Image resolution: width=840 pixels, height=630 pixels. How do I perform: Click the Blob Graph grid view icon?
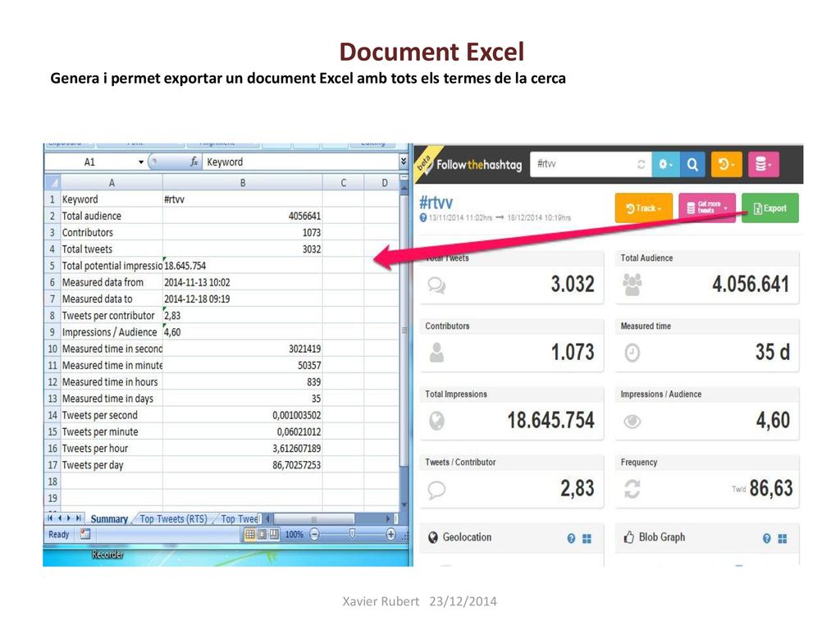point(783,538)
